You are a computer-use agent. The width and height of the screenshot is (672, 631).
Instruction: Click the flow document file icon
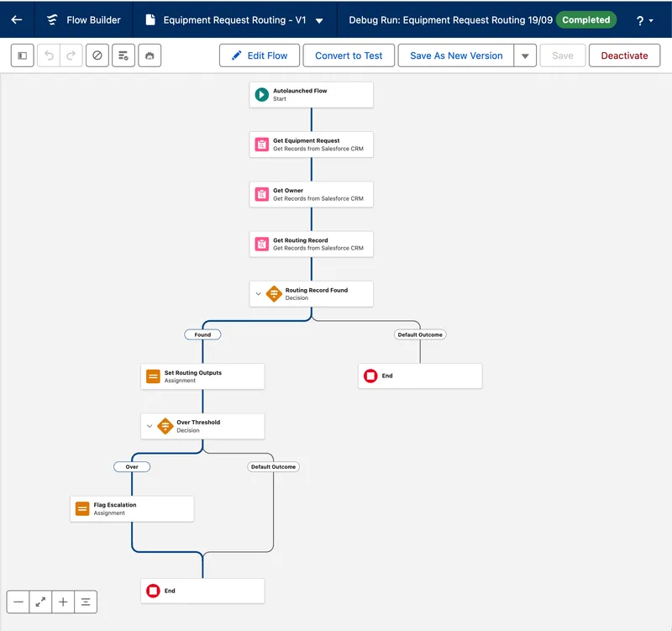(150, 19)
